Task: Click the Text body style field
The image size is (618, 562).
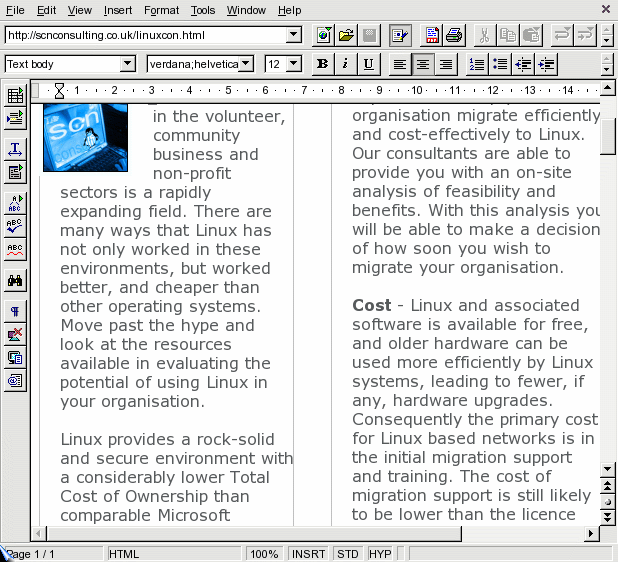Action: pyautogui.click(x=63, y=64)
